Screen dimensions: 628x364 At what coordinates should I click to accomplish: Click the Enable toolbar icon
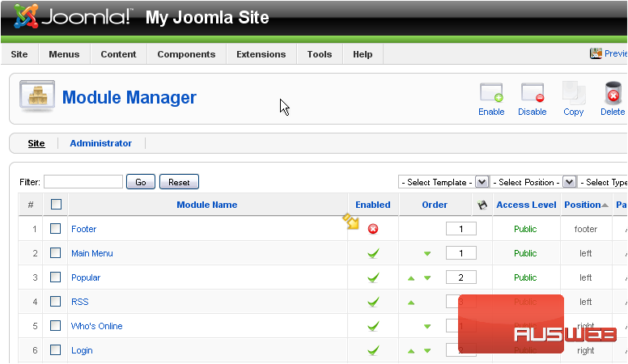[x=491, y=94]
